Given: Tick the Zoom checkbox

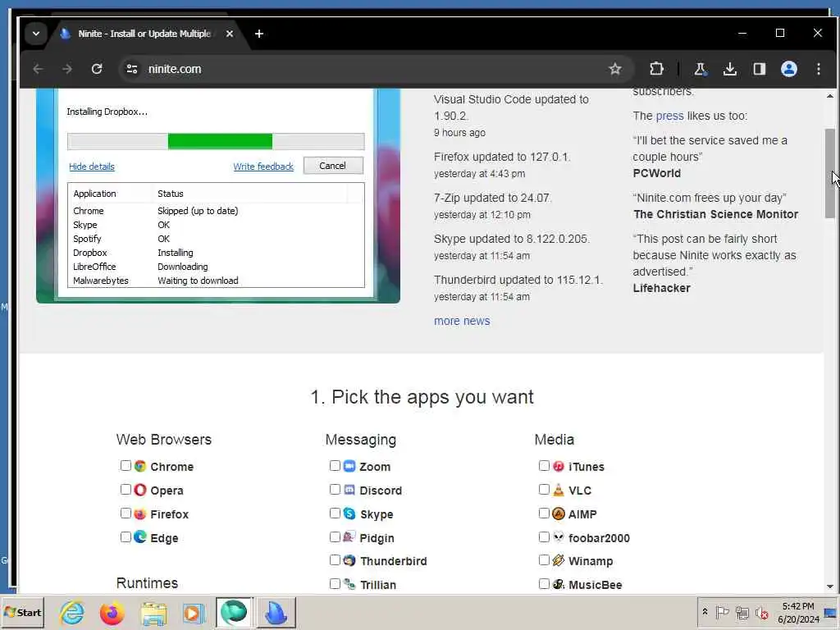Looking at the screenshot, I should [x=335, y=466].
